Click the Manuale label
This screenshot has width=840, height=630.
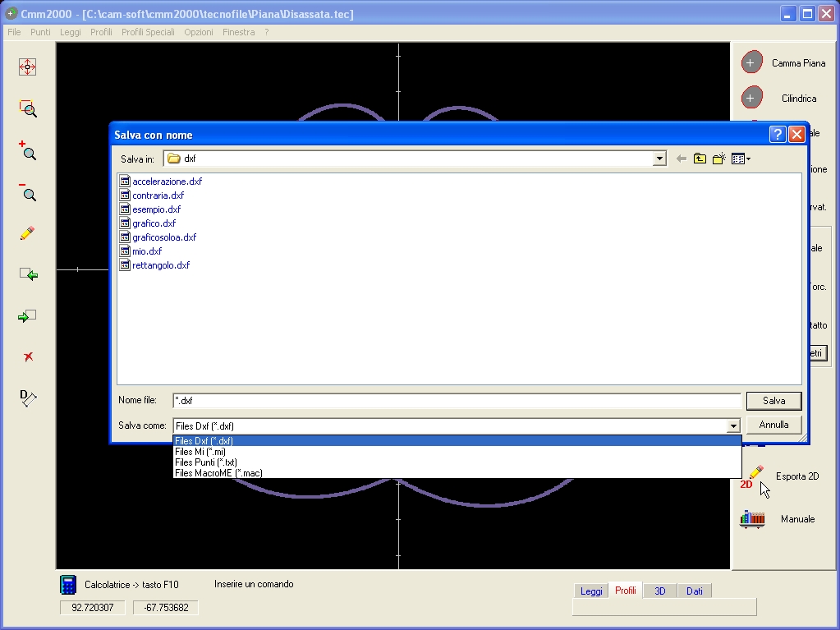797,519
